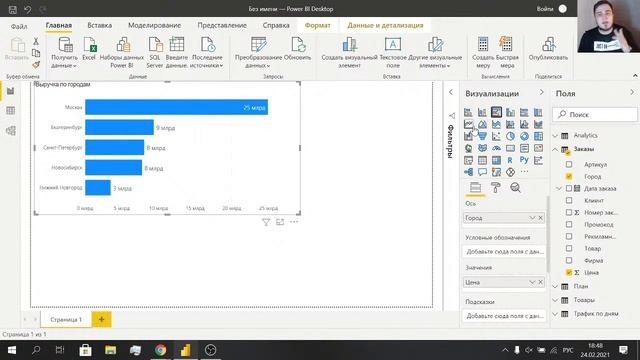Click Преобразование данных icon
This screenshot has width=640, height=360.
[258, 52]
